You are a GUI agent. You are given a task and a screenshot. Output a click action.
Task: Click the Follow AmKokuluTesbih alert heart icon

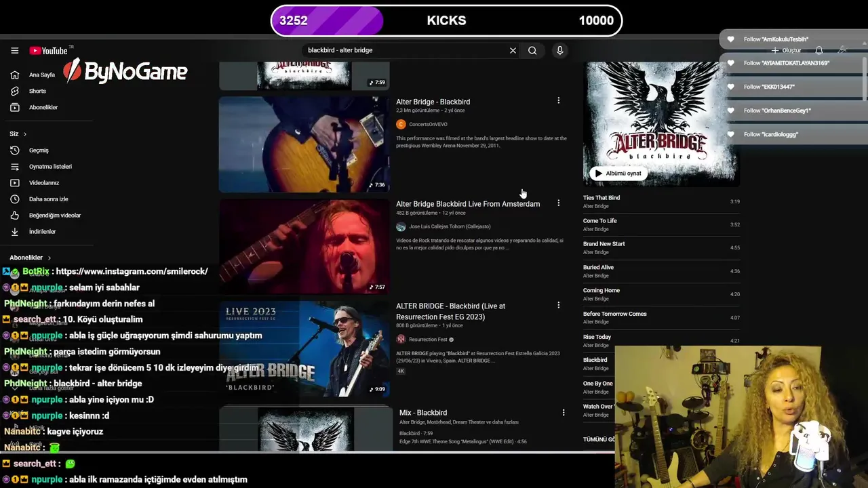(x=730, y=39)
